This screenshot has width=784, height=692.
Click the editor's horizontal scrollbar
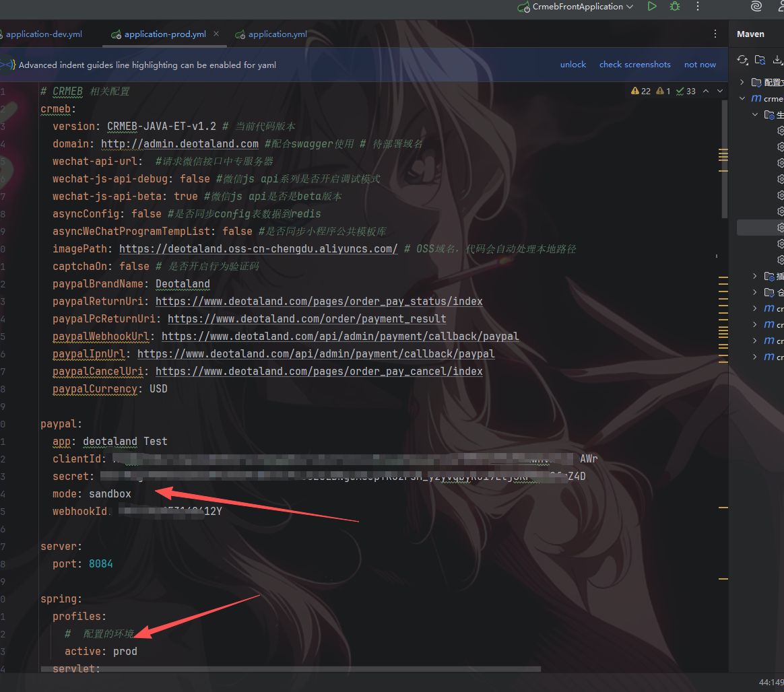point(290,669)
